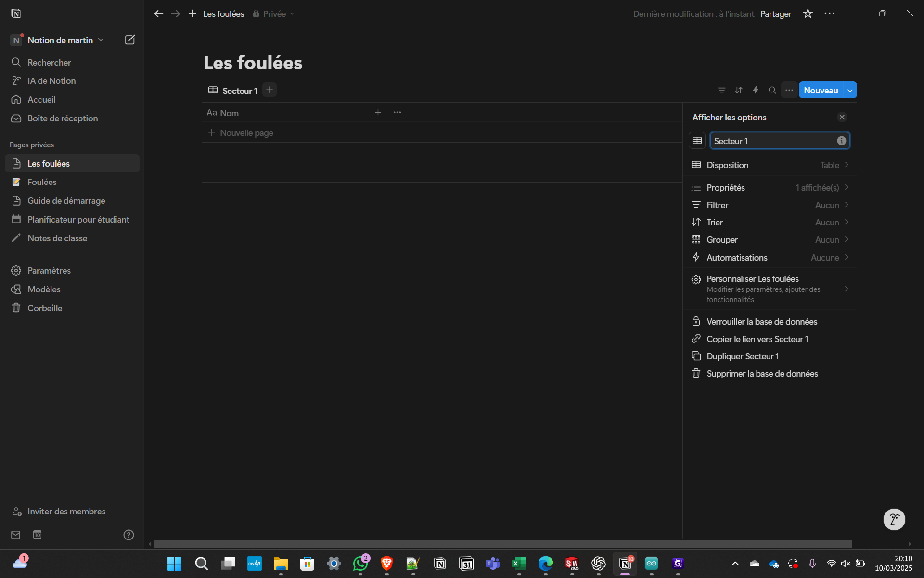Image resolution: width=924 pixels, height=578 pixels.
Task: Open Planificateur pour étudiant page
Action: 72,220
